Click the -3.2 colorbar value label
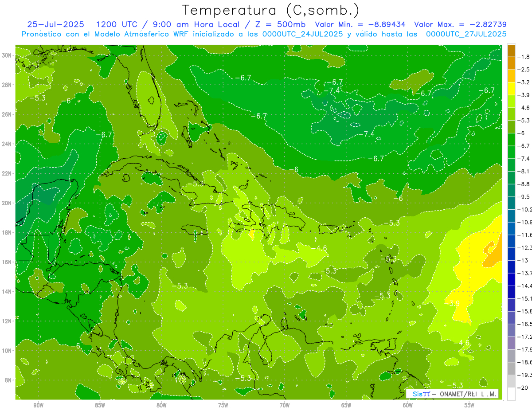 524,82
